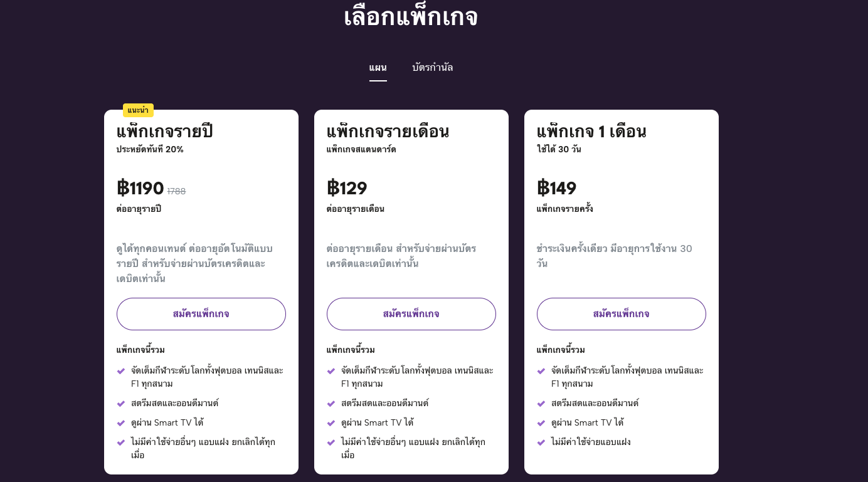
Task: Click the streaming checkmark in annual package
Action: tap(121, 404)
